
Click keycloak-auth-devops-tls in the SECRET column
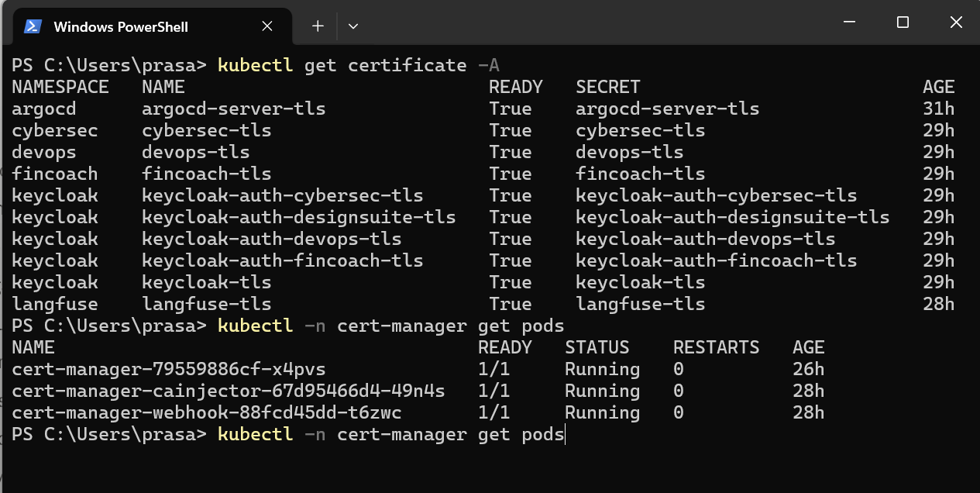pyautogui.click(x=706, y=239)
